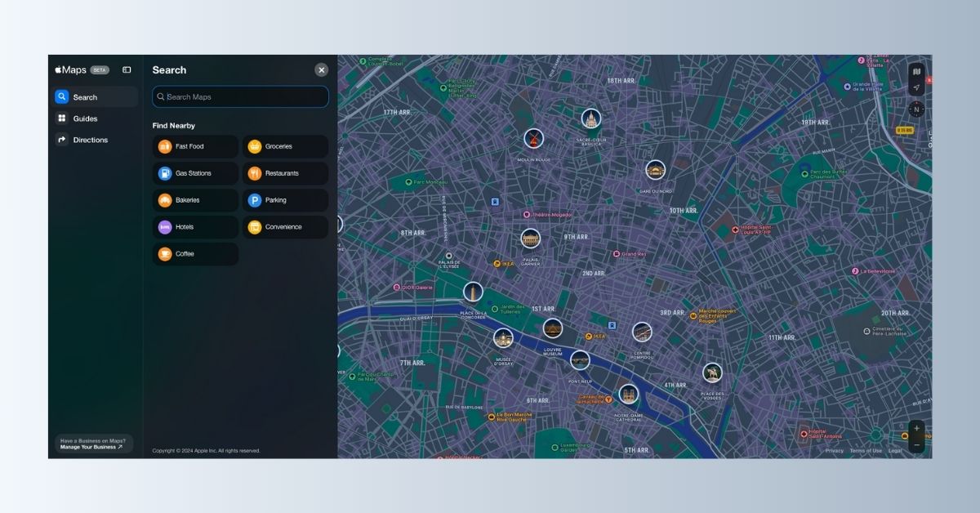Screen dimensions: 980x513
Task: Find nearby Restaurants
Action: [285, 173]
